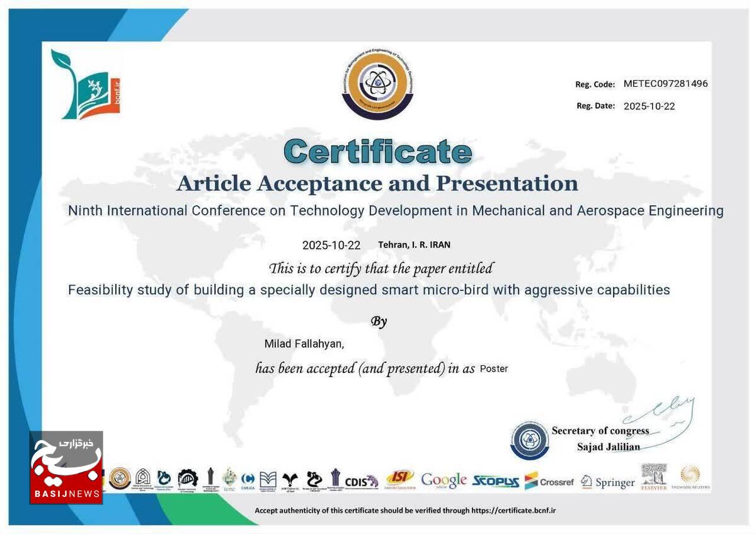
Task: Click the conference date 2025-10-22 near Tehran
Action: click(x=331, y=246)
